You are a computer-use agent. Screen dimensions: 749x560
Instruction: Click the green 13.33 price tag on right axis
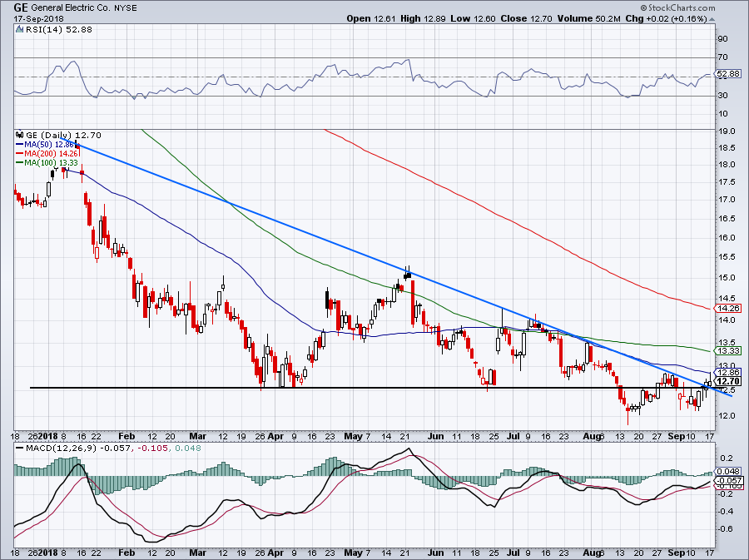[728, 350]
